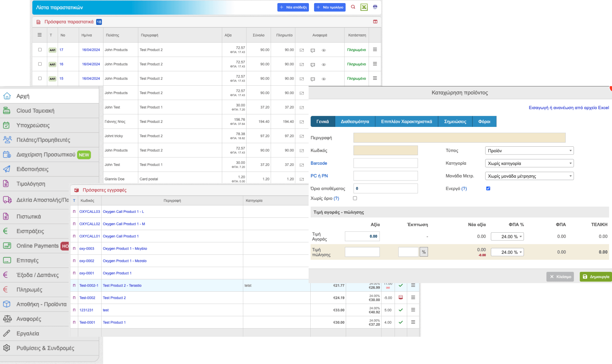This screenshot has height=364, width=612.
Task: Click the print icon in invoice list header
Action: click(375, 7)
